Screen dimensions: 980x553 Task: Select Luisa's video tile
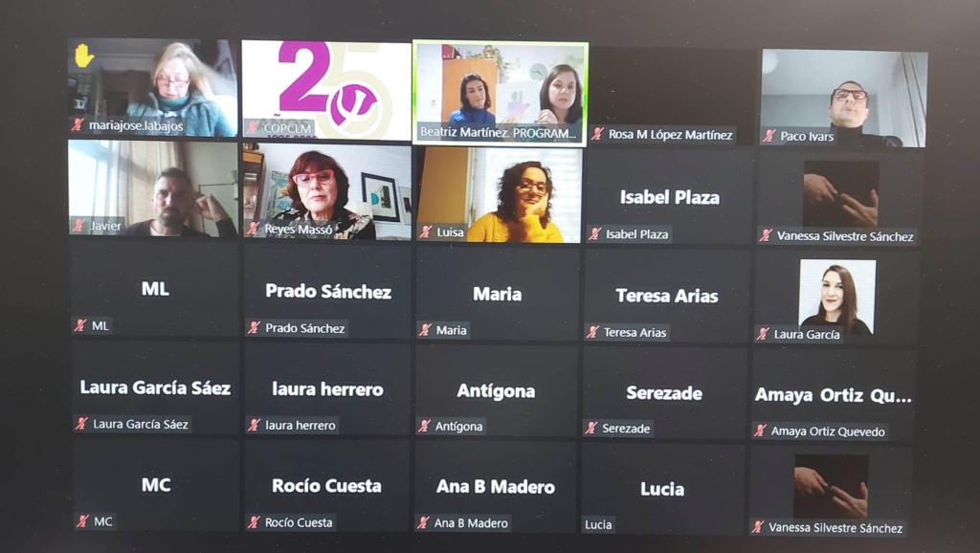pyautogui.click(x=499, y=194)
